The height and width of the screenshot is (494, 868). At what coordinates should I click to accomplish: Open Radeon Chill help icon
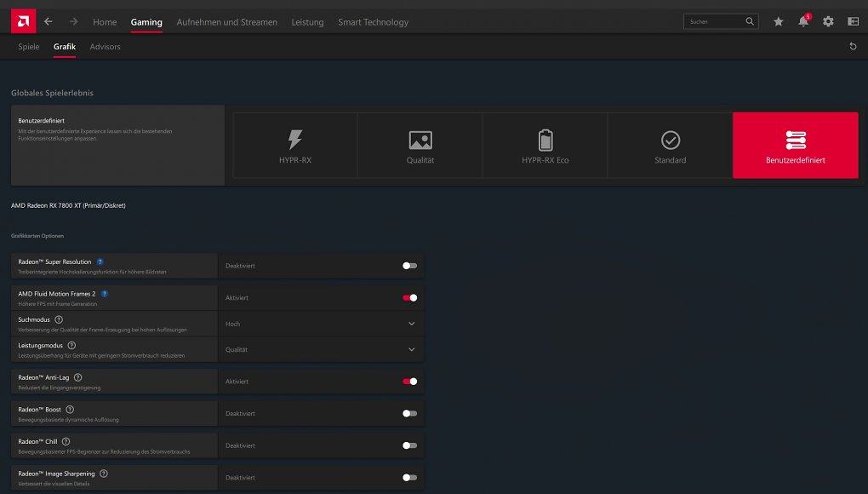point(66,442)
